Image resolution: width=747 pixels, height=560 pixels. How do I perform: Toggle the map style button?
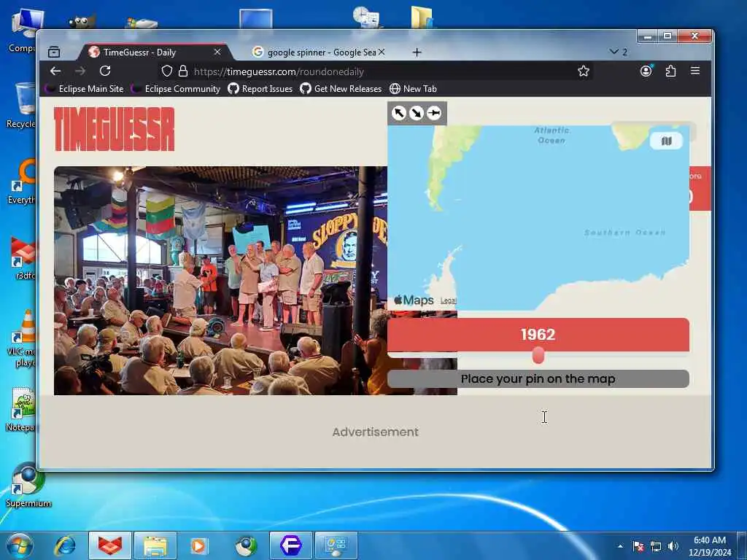[666, 141]
